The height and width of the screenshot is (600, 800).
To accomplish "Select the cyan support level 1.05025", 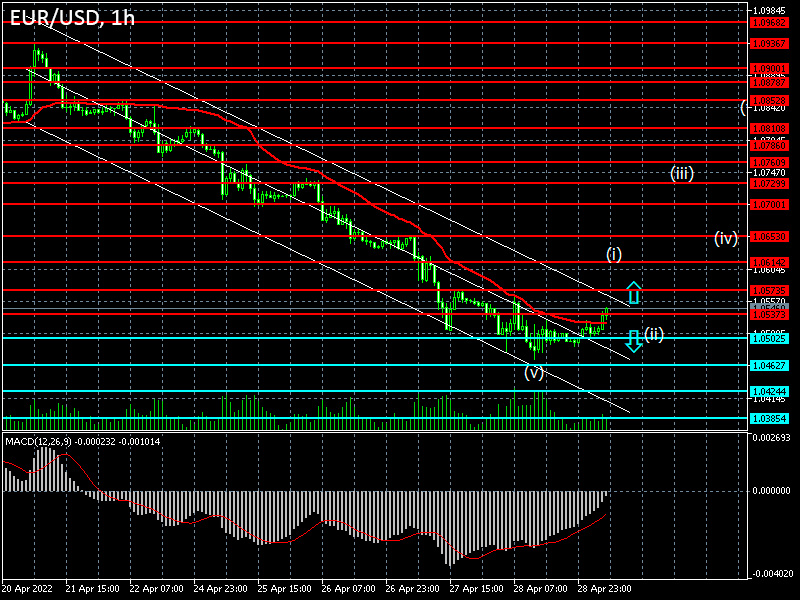I will (300, 340).
